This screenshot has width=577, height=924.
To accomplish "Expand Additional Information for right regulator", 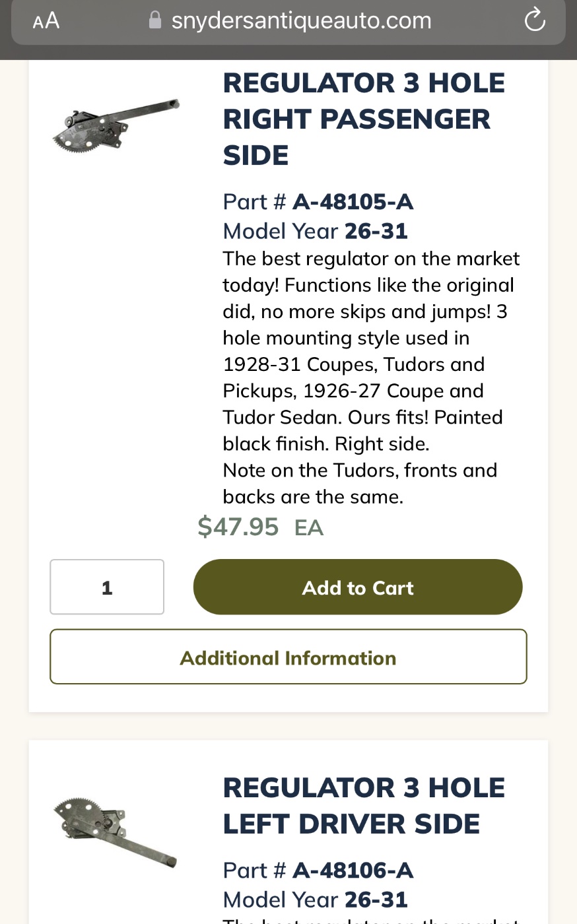I will point(288,657).
